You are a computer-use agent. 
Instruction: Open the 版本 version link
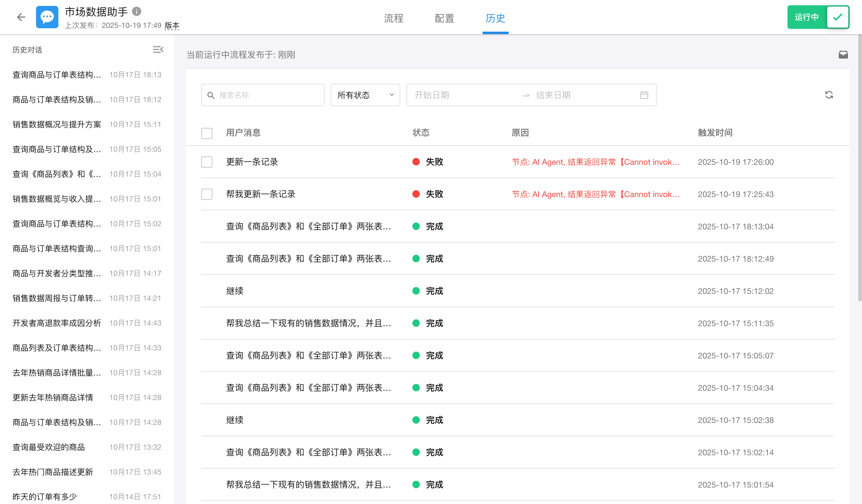(172, 26)
